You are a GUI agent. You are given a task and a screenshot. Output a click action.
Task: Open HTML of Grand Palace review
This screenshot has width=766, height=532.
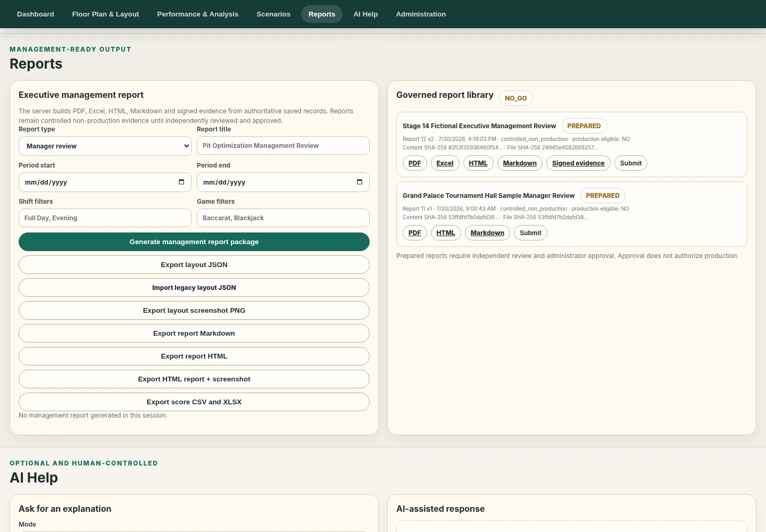tap(446, 233)
